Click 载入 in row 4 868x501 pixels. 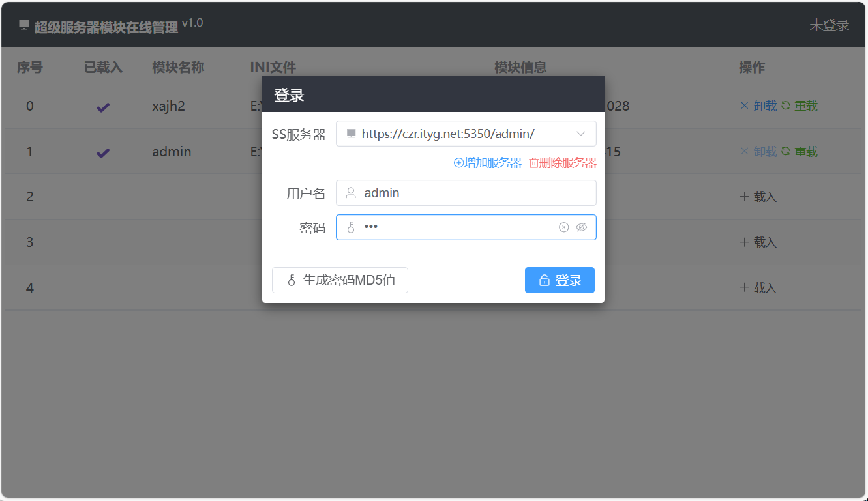click(x=758, y=287)
